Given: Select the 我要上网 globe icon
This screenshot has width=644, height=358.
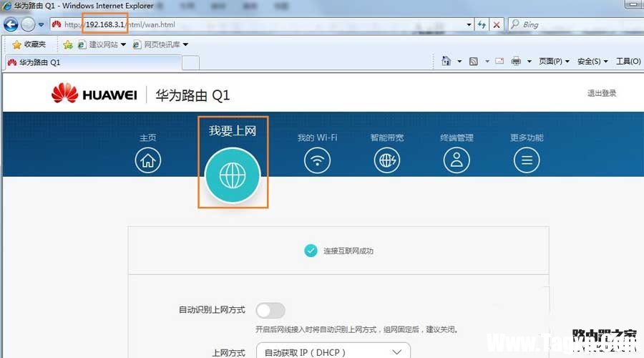Looking at the screenshot, I should pos(233,175).
